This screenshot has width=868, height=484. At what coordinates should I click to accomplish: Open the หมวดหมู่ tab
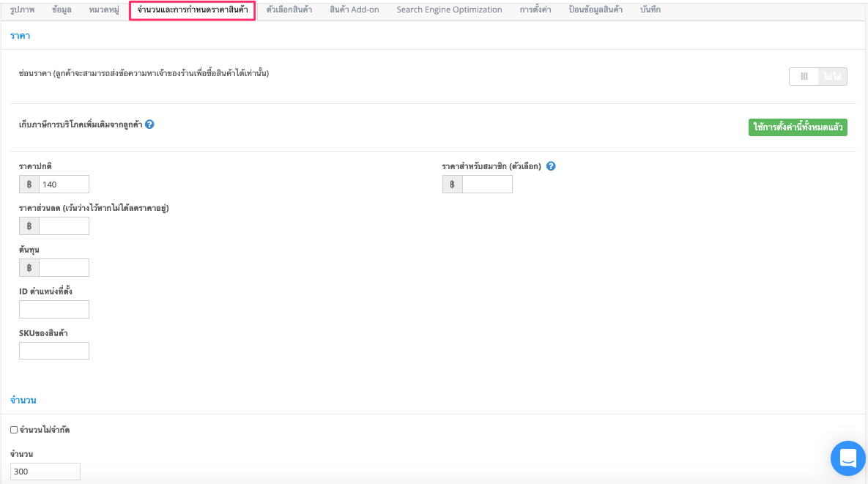point(104,10)
